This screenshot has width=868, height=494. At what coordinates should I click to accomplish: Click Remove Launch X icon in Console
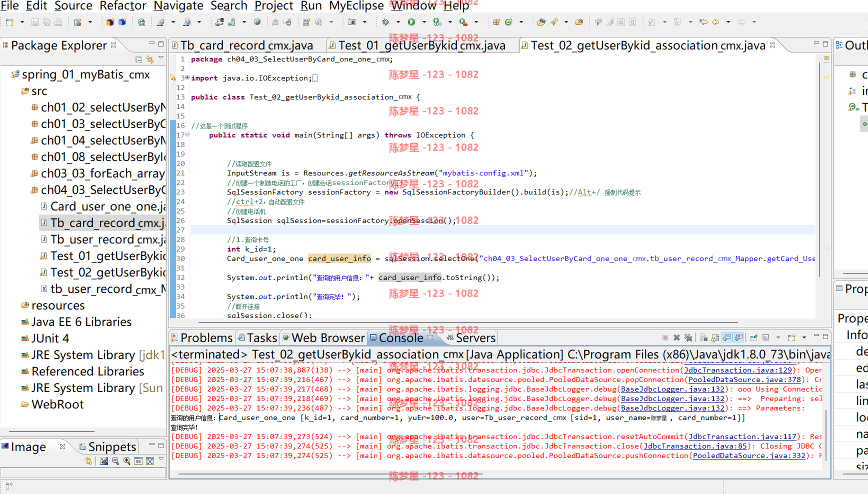pos(676,337)
